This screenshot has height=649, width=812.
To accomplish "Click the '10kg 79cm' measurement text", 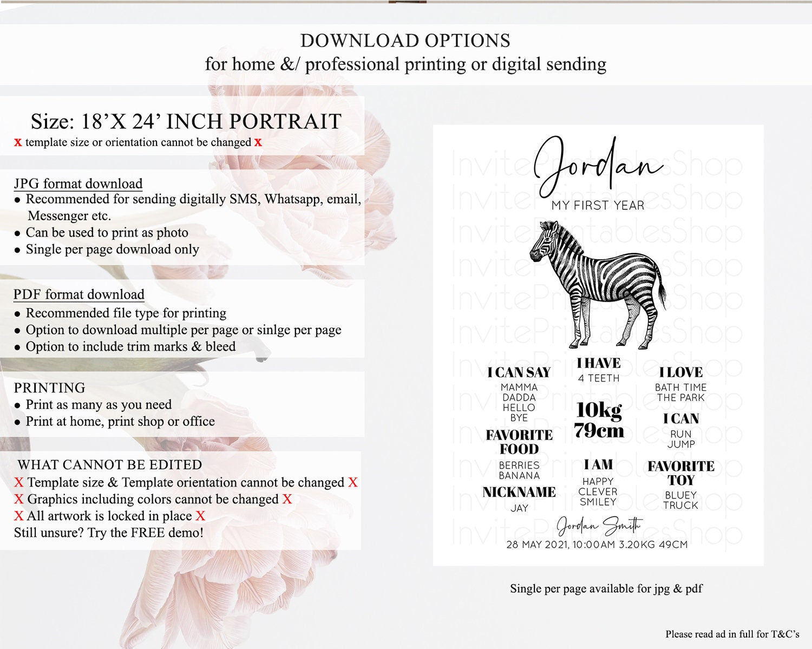I will pyautogui.click(x=599, y=420).
